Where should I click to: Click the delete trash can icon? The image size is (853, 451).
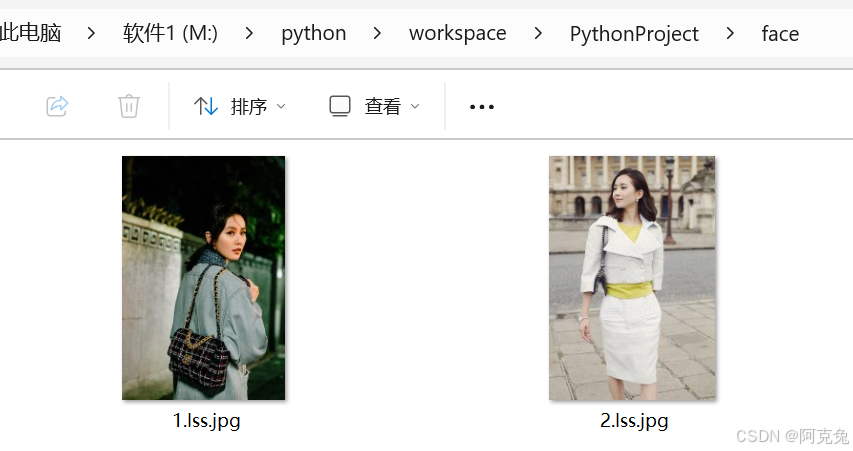pyautogui.click(x=129, y=106)
